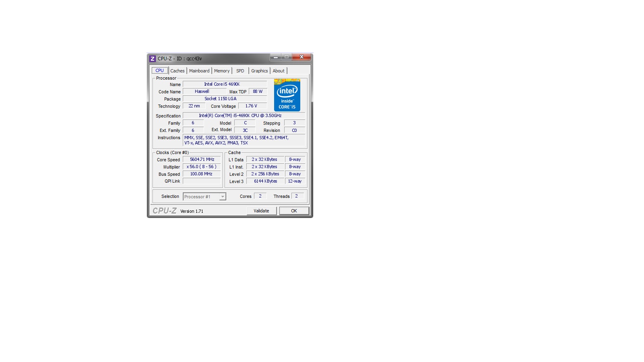Click the empty QPI Link field
This screenshot has height=362, width=644.
pos(202,181)
